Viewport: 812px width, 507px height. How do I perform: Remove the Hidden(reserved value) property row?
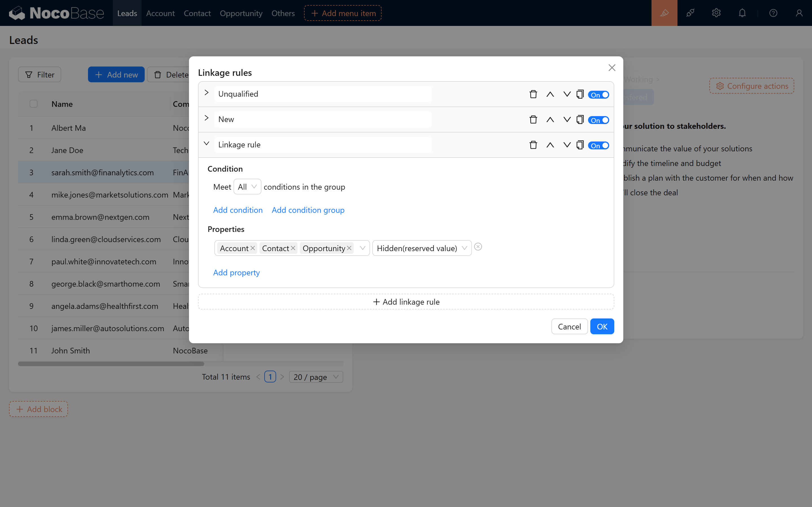coord(478,247)
